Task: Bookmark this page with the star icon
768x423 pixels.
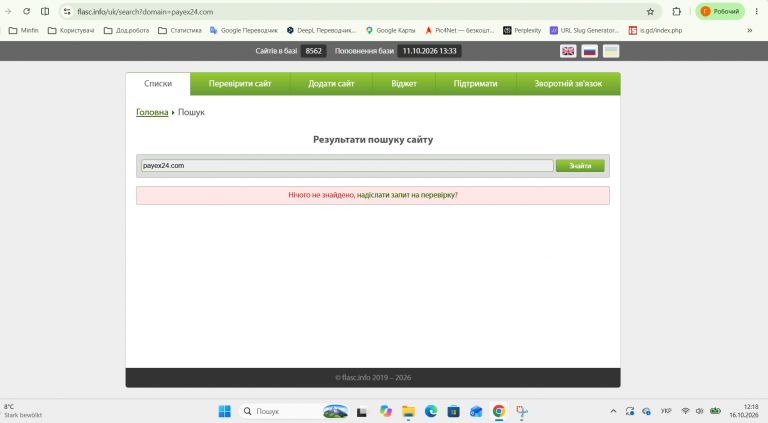Action: pos(650,12)
